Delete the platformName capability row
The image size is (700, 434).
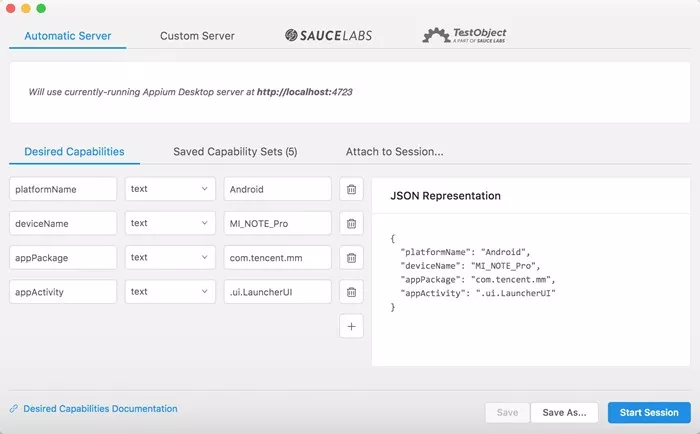point(351,189)
